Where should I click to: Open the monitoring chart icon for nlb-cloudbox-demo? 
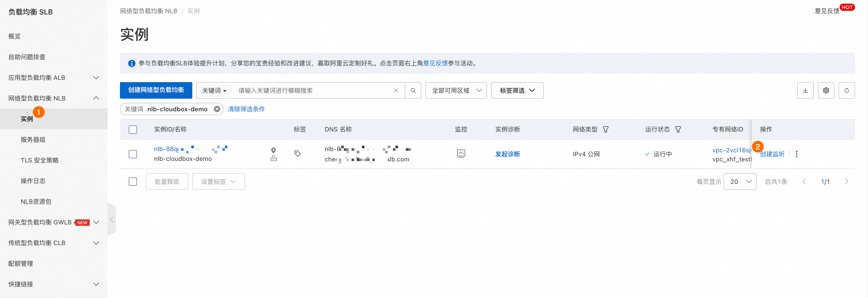[461, 154]
